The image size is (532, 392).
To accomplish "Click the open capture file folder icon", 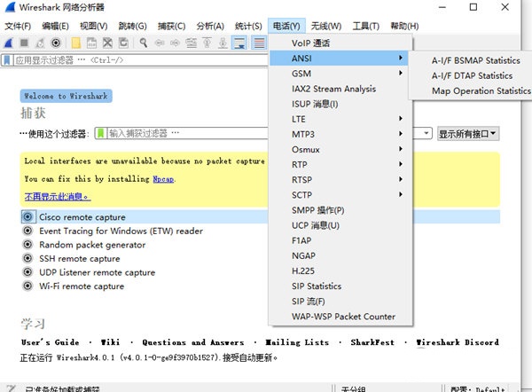I will pyautogui.click(x=78, y=43).
